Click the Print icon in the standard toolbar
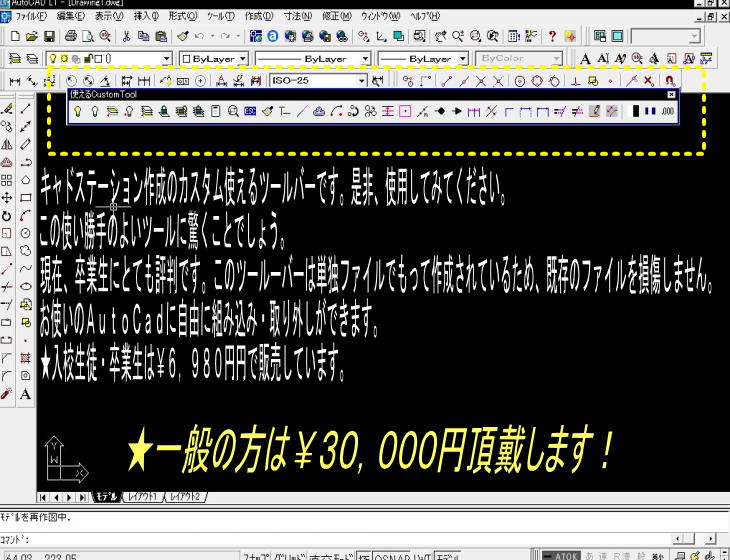Screen dimensions: 730x560 click(71, 36)
